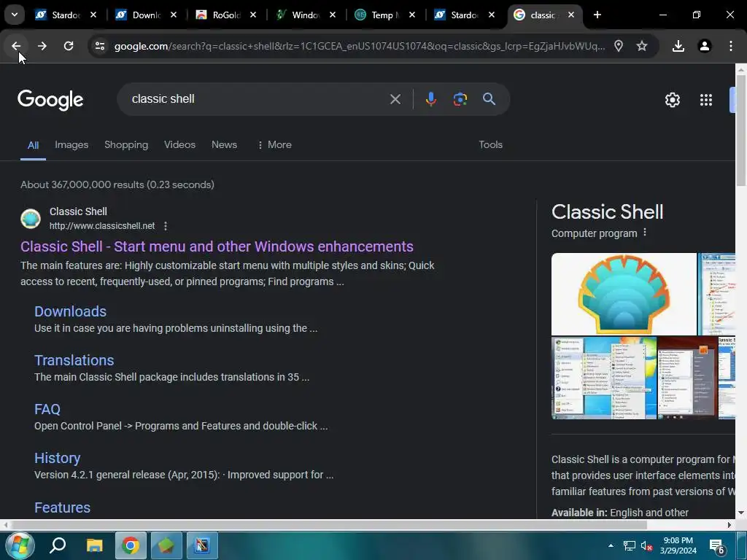This screenshot has height=560, width=747.
Task: Open the network tray icon
Action: coord(630,545)
